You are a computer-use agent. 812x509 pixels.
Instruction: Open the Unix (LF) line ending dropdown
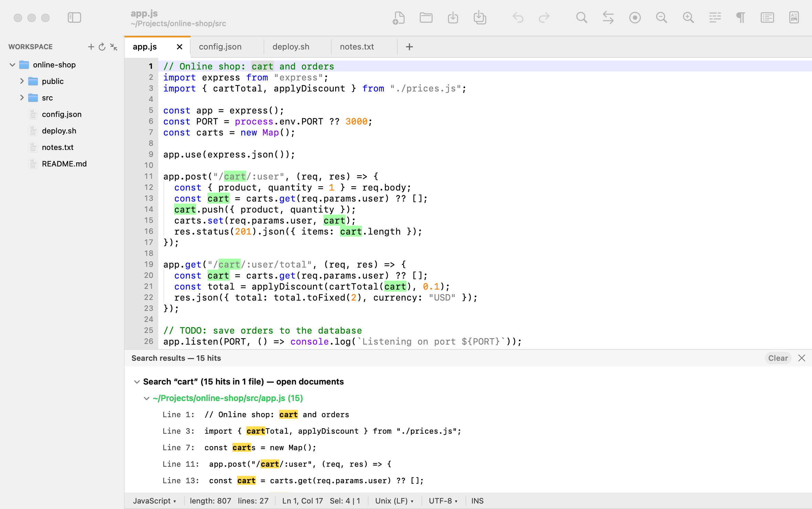tap(394, 501)
